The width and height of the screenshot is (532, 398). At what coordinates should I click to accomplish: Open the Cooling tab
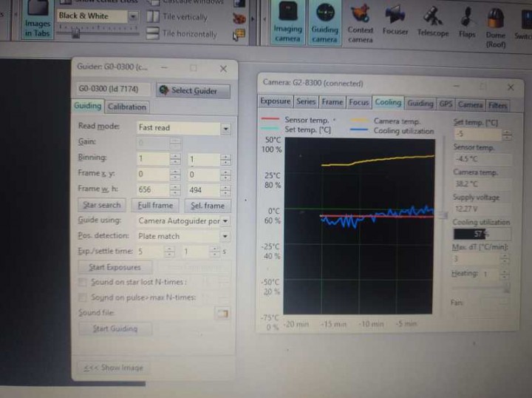coord(388,102)
